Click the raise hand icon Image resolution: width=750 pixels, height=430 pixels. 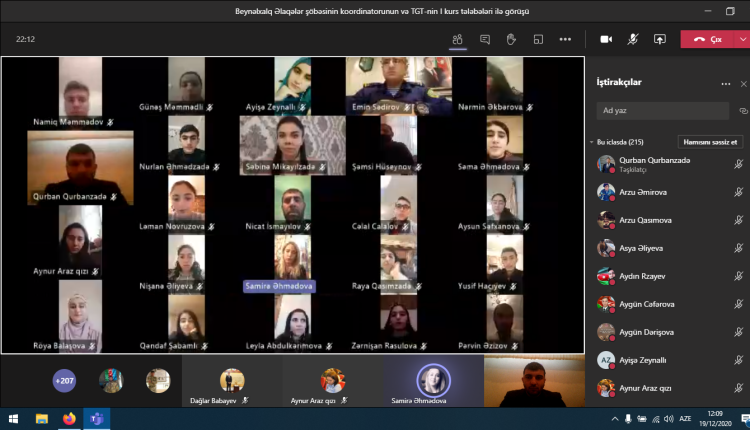511,40
